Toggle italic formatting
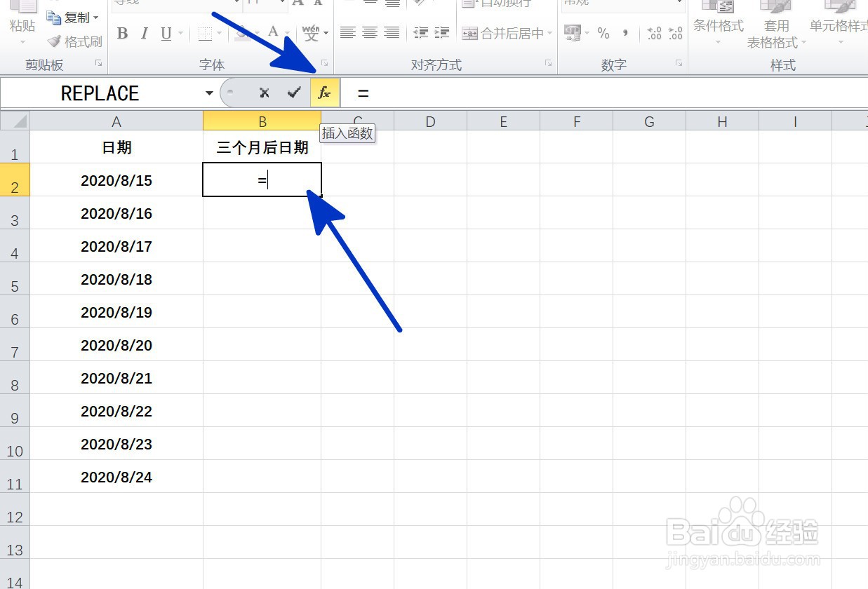Screen dimensions: 868x589 click(x=145, y=33)
